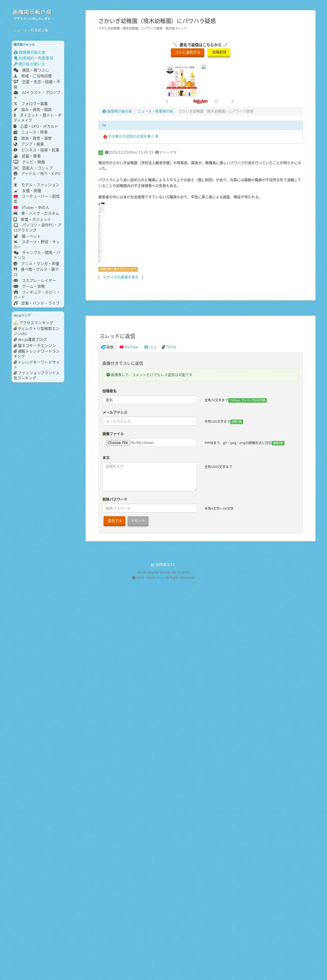This screenshot has width=327, height=980.
Task: Open ニュース・時事掲示板 header link
Action: [31, 31]
